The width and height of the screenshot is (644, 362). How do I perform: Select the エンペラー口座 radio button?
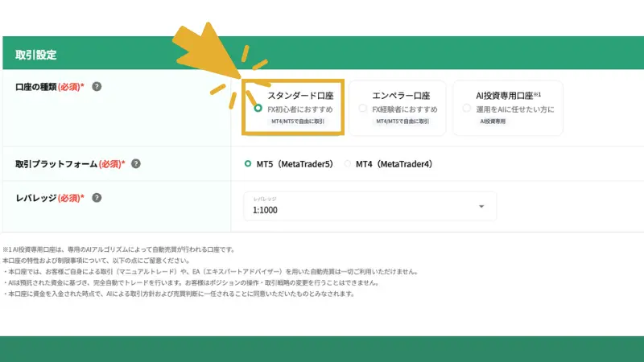point(362,109)
